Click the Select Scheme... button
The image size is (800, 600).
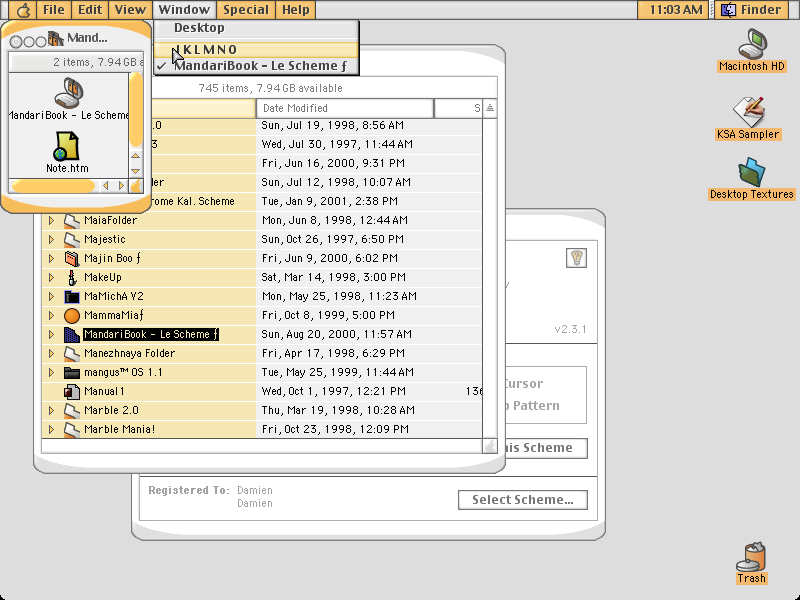click(522, 500)
